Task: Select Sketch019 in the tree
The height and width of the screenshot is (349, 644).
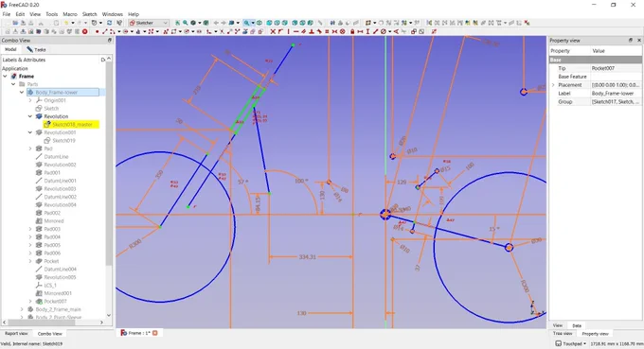Action: [63, 141]
